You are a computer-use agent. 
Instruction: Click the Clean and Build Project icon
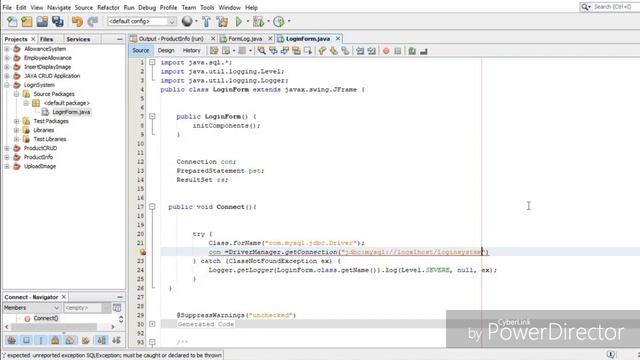222,22
